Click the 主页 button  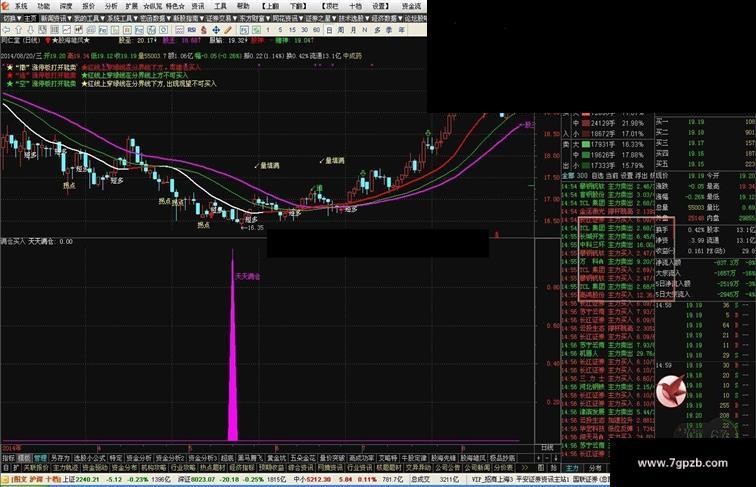(x=30, y=18)
